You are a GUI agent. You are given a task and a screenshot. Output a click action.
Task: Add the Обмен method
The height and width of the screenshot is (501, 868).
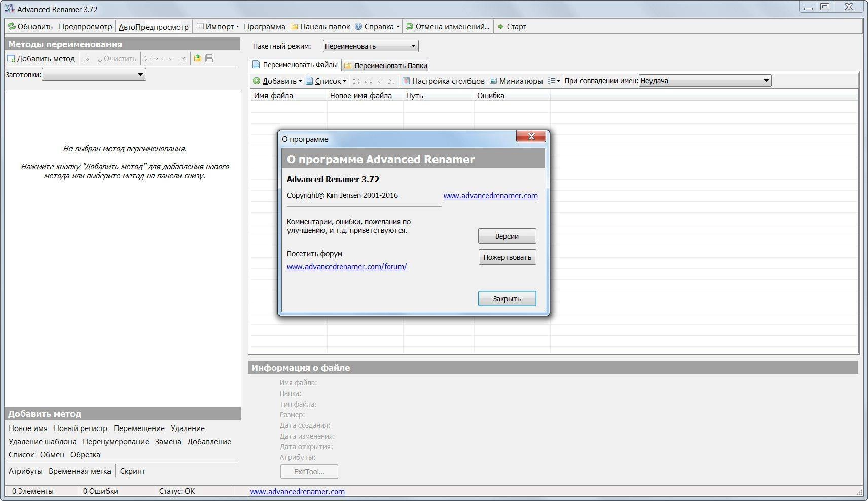click(52, 455)
